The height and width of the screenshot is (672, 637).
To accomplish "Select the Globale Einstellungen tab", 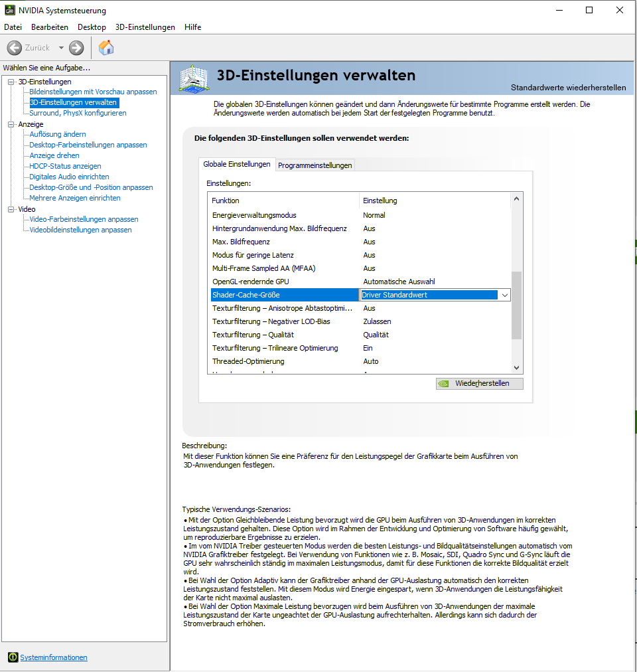I will coord(236,164).
